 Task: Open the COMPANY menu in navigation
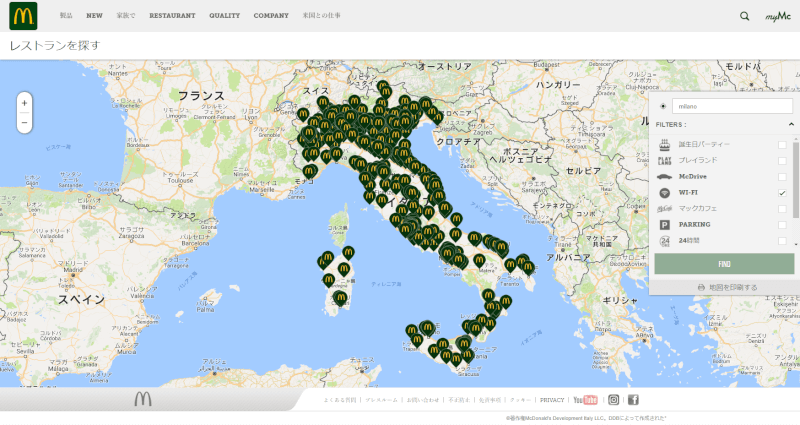click(x=271, y=16)
